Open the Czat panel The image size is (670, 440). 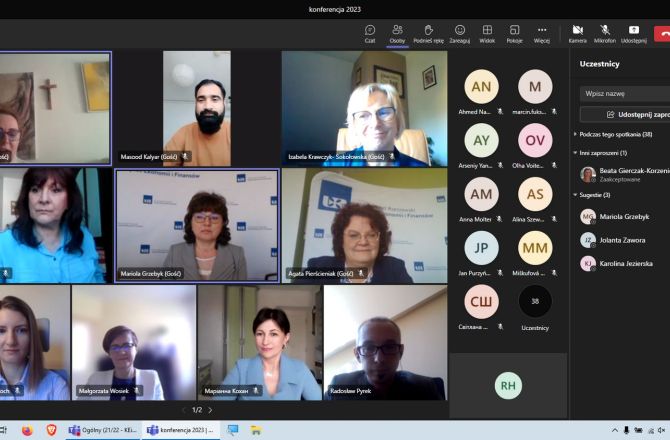(370, 33)
